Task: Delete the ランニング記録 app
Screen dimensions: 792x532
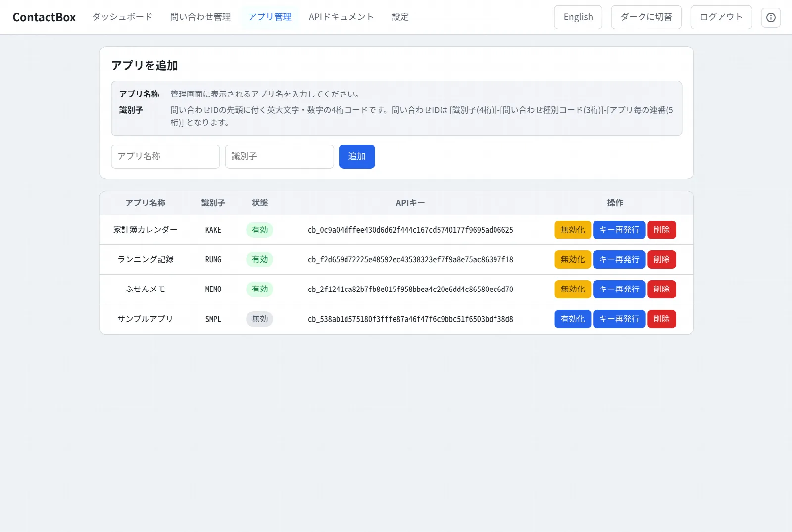Action: point(662,259)
